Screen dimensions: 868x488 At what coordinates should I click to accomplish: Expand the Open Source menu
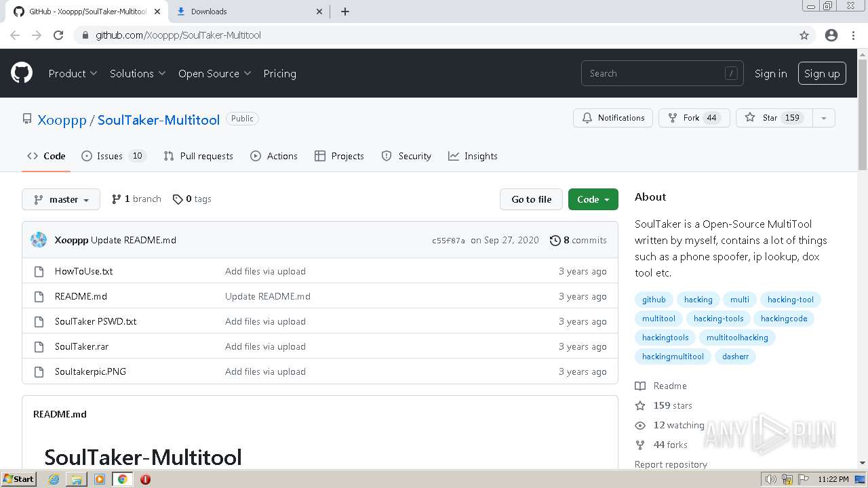click(x=214, y=73)
